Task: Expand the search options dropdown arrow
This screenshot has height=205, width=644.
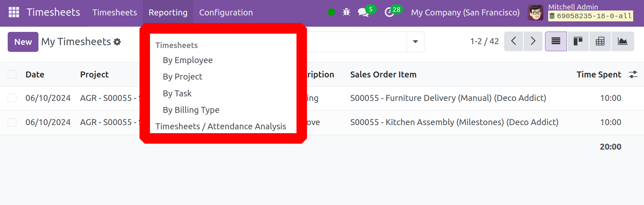Action: pyautogui.click(x=415, y=42)
